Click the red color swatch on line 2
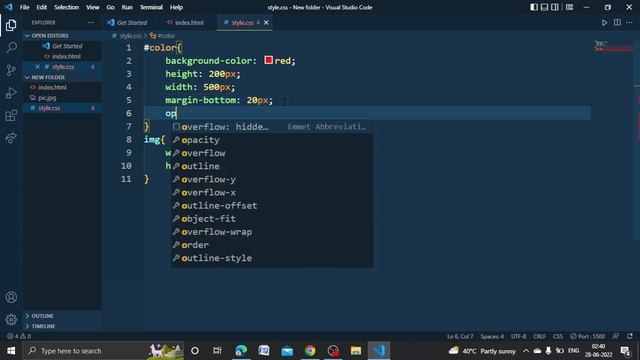This screenshot has height=360, width=640. tap(268, 60)
